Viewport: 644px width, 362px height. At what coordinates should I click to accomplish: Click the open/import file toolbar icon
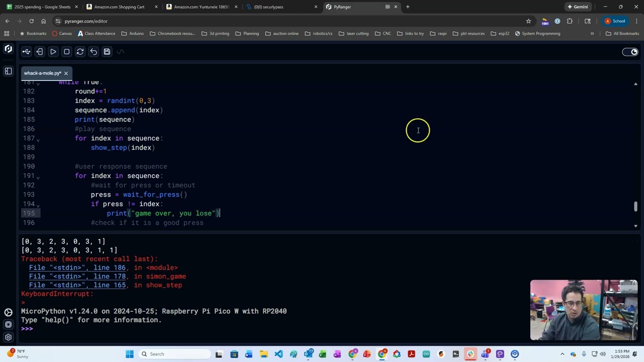[x=40, y=52]
